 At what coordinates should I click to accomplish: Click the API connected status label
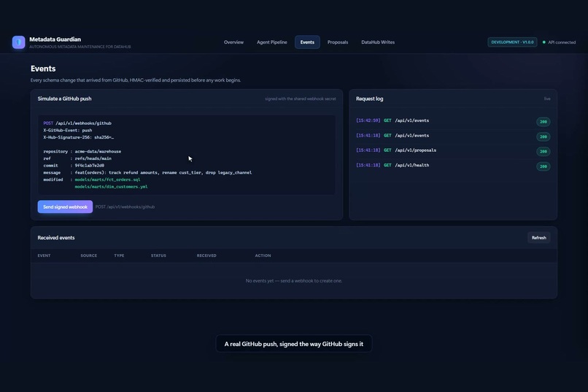tap(562, 42)
